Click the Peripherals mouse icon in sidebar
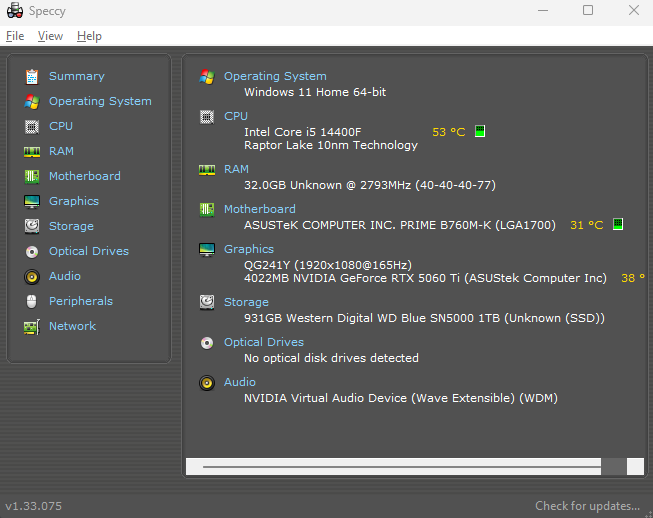 (32, 301)
